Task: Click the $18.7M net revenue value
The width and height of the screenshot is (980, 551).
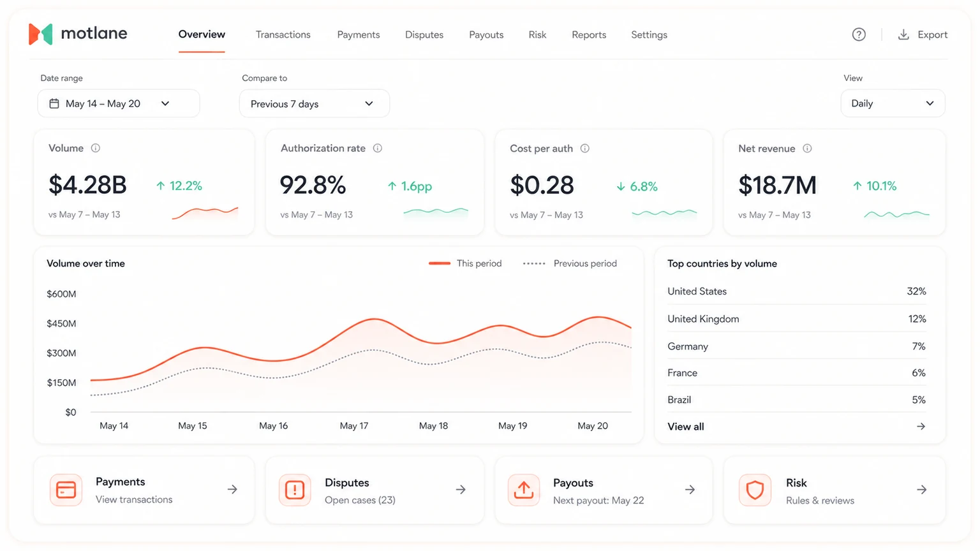Action: coord(777,185)
